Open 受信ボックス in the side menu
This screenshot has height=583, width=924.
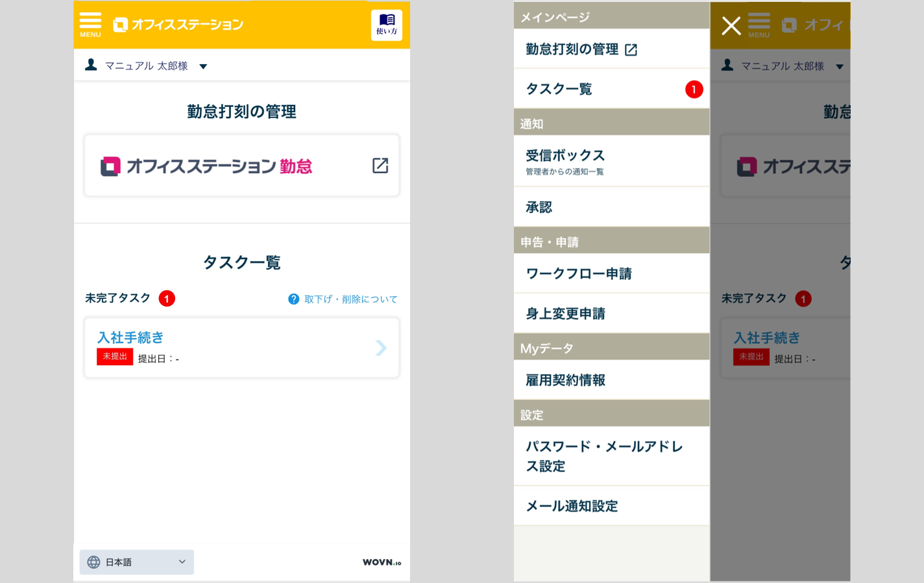click(x=611, y=161)
